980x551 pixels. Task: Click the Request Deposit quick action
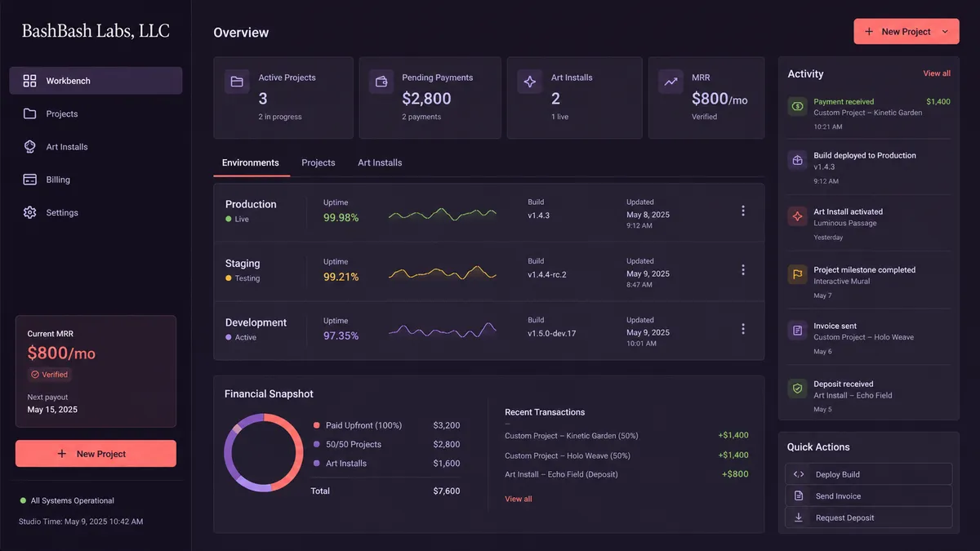click(x=869, y=518)
